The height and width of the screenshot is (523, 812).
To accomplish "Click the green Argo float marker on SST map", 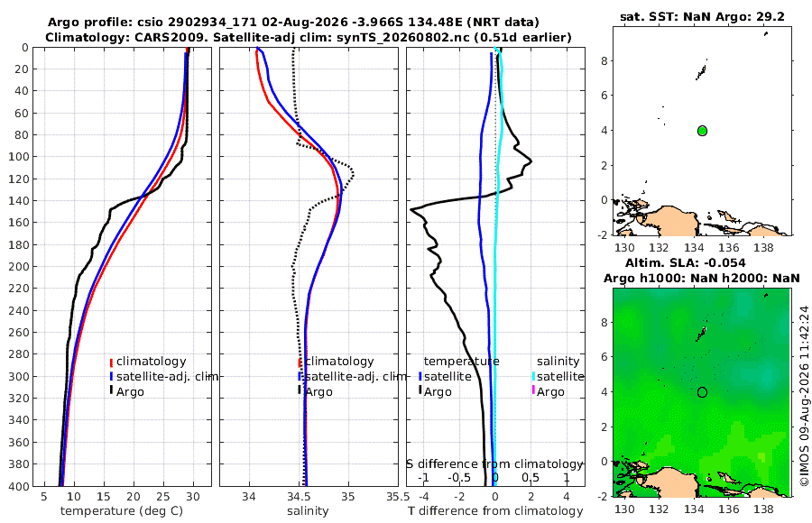I will [x=702, y=131].
